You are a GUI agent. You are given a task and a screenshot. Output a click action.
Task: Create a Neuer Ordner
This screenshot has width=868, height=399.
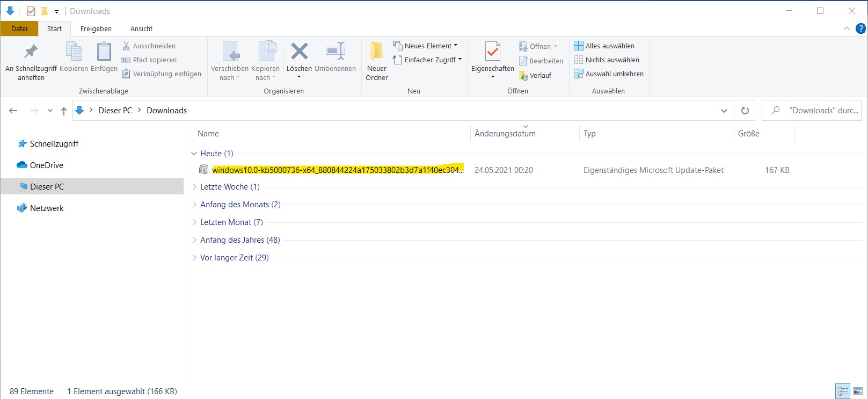click(x=377, y=62)
